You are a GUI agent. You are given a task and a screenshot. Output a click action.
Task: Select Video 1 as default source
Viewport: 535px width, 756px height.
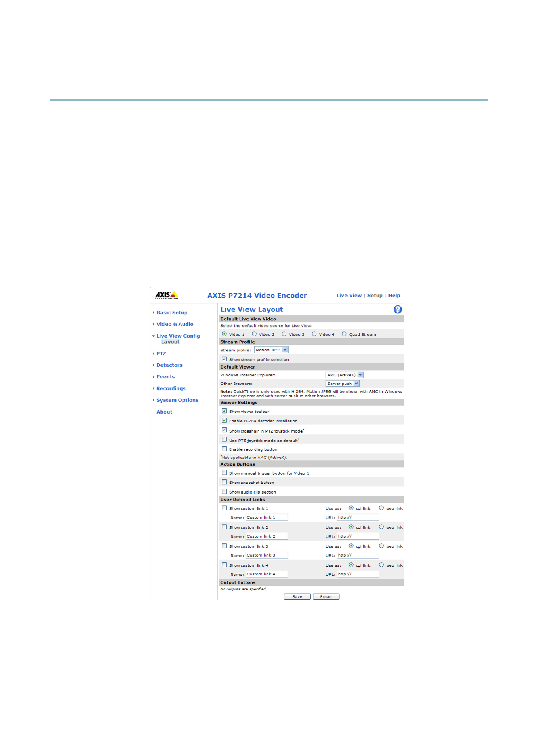[x=224, y=334]
